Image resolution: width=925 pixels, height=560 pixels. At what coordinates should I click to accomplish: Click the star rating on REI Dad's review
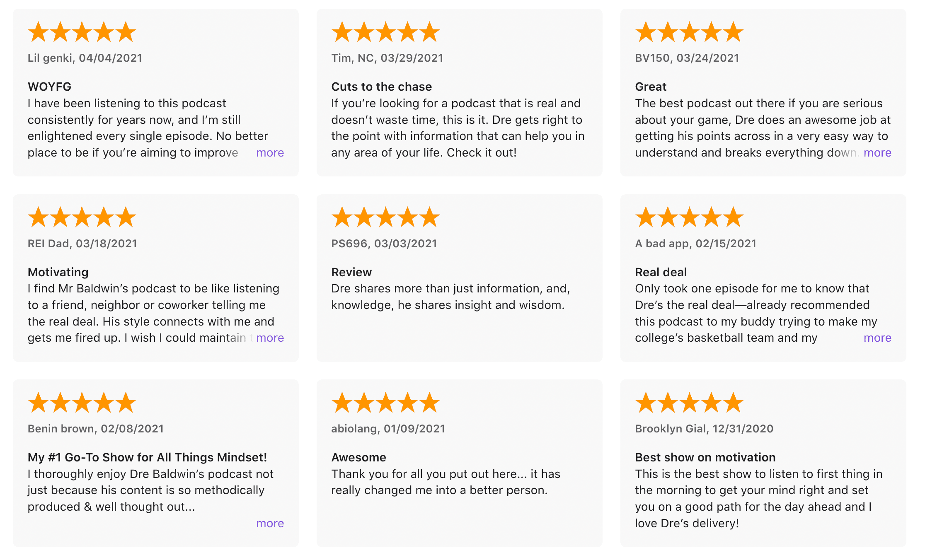(82, 217)
